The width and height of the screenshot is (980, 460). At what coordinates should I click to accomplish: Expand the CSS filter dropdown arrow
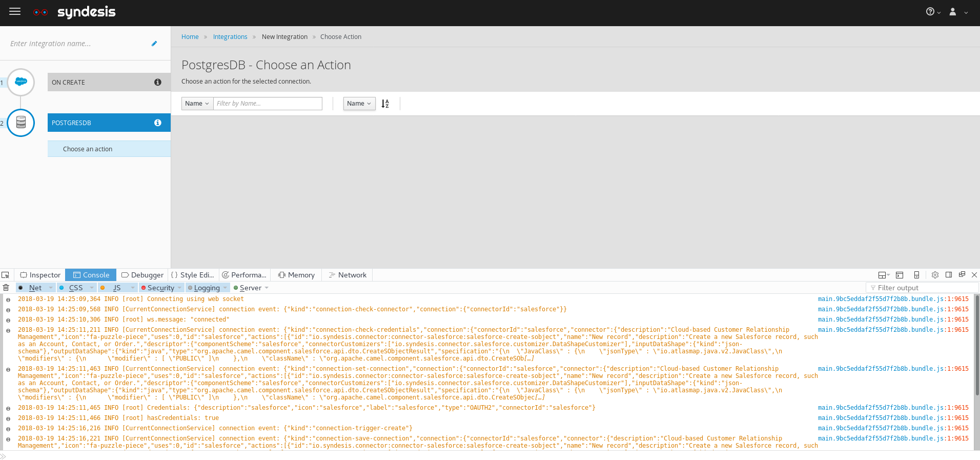tap(92, 288)
